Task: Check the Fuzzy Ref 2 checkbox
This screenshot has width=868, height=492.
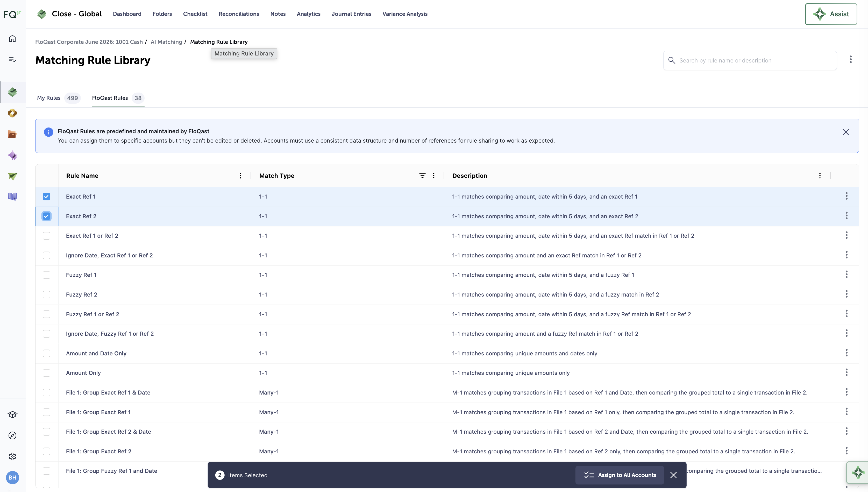Action: coord(47,295)
